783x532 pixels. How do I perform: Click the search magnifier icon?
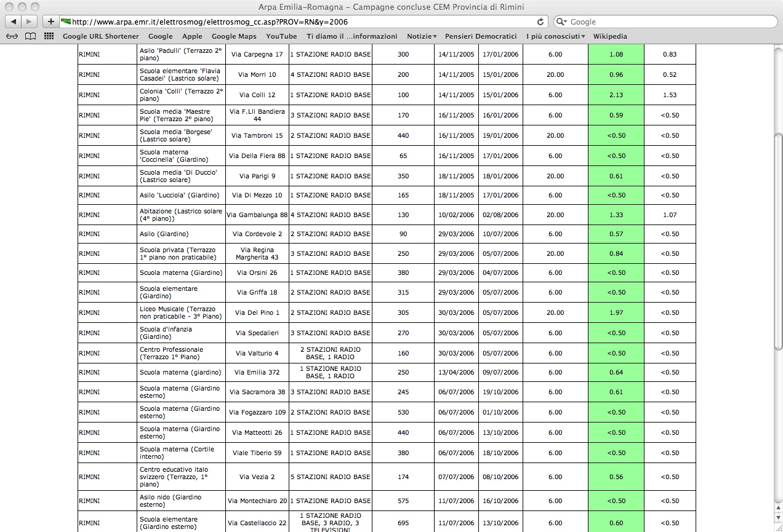pyautogui.click(x=562, y=22)
